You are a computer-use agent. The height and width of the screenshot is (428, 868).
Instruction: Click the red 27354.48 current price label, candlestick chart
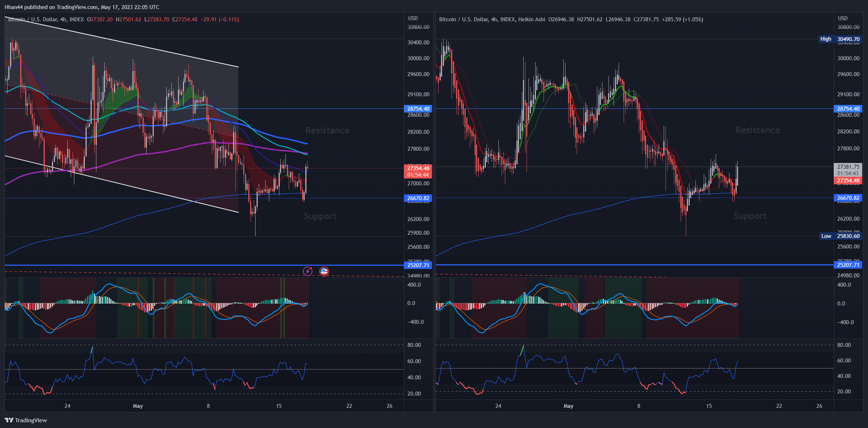pyautogui.click(x=418, y=168)
